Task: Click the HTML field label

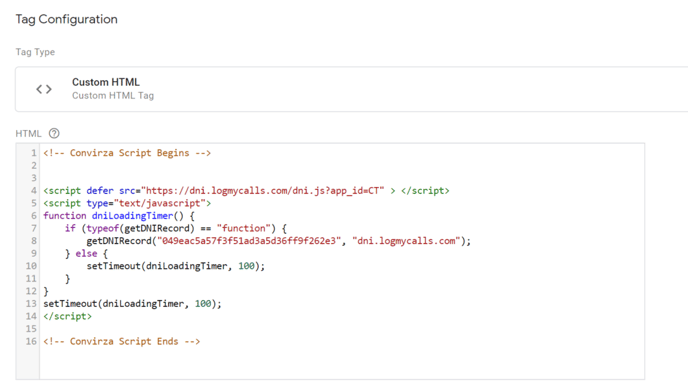Action: [x=28, y=133]
